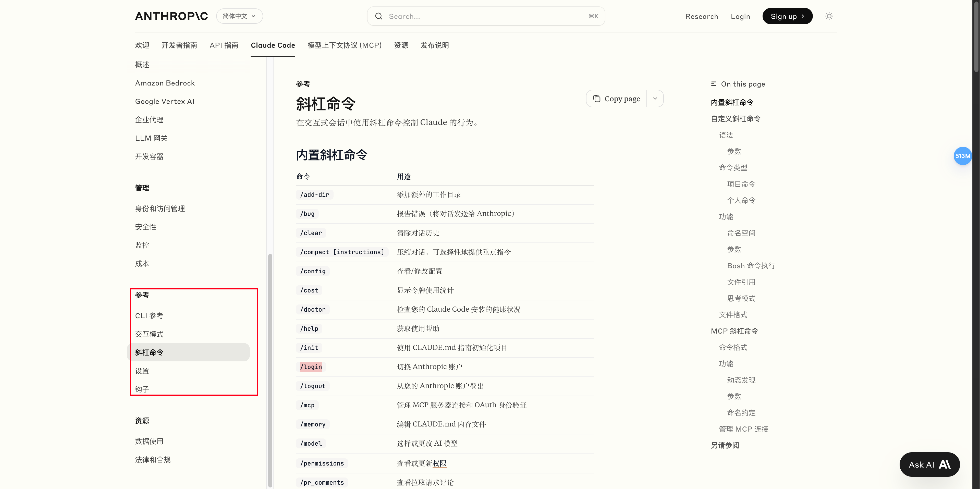Click the magnifier search icon
980x489 pixels.
coord(378,16)
